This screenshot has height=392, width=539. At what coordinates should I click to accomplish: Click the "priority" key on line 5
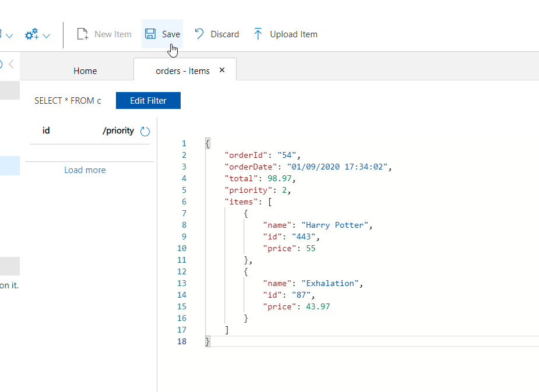(248, 190)
